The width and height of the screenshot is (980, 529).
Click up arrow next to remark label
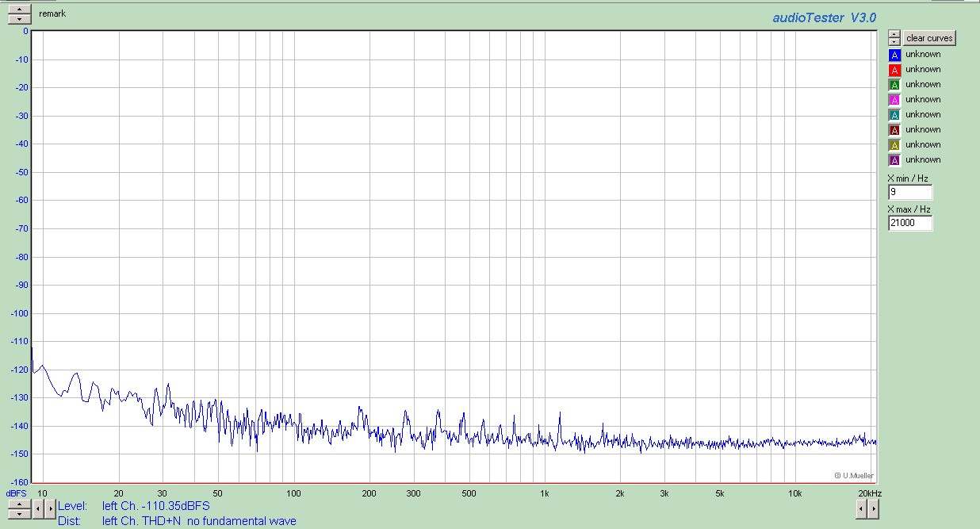point(20,10)
